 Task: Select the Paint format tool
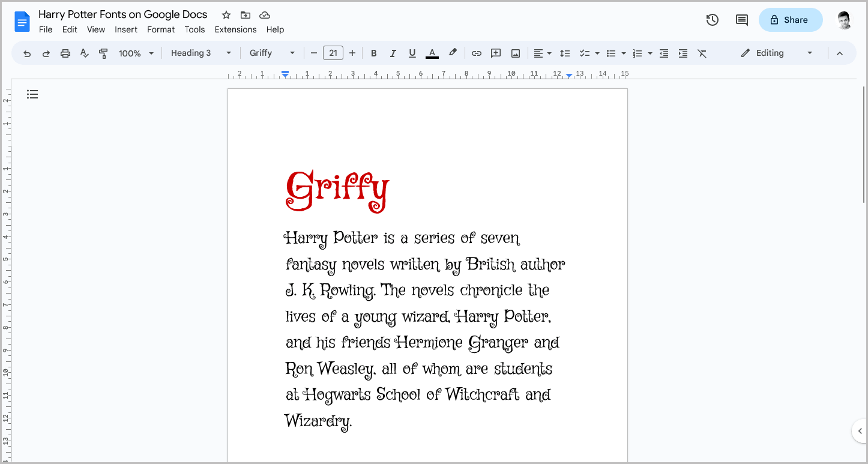pos(103,53)
